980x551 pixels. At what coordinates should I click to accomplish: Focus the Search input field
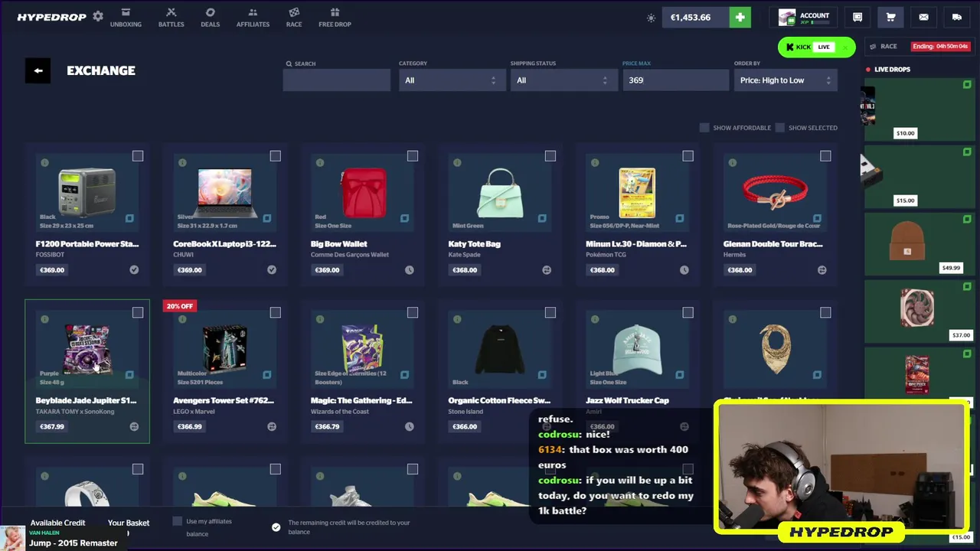[337, 80]
